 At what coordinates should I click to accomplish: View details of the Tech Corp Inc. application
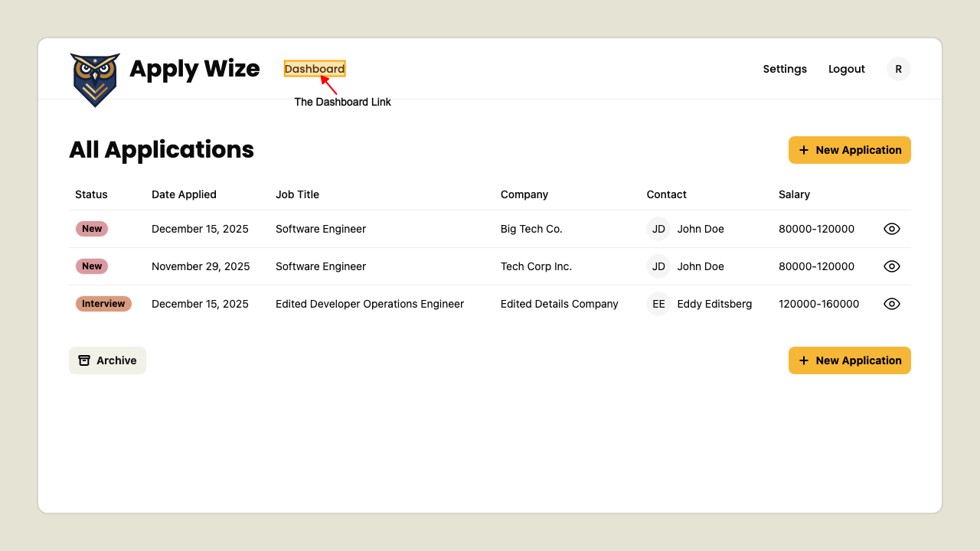(x=891, y=266)
